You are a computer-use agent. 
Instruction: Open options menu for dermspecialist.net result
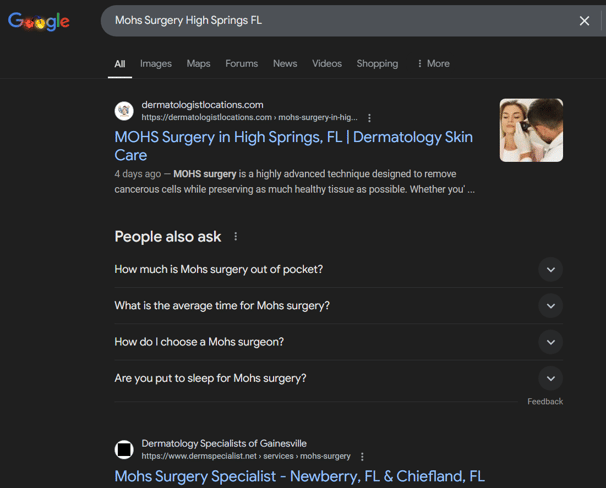pyautogui.click(x=362, y=457)
